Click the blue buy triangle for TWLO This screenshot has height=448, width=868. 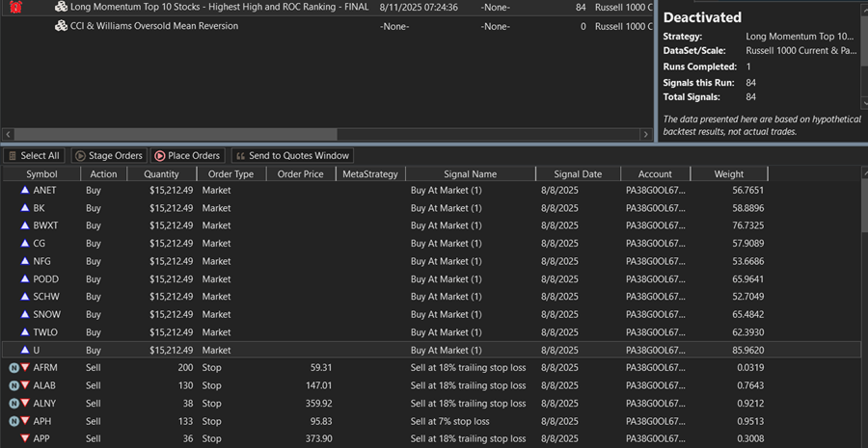pyautogui.click(x=24, y=331)
